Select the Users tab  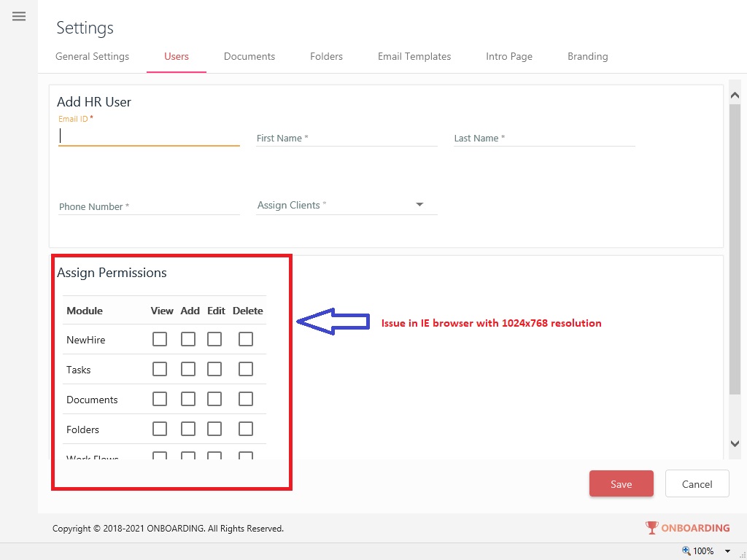(x=177, y=56)
